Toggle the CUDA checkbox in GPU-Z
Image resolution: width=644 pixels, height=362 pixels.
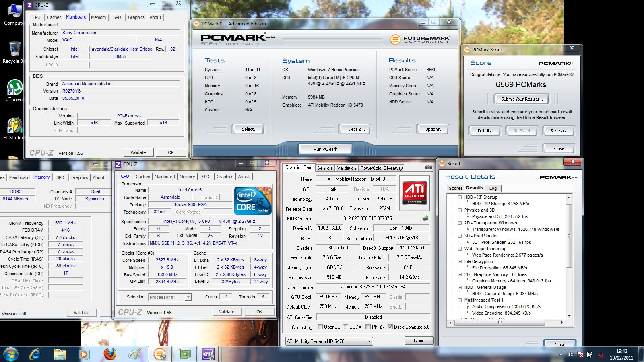pos(345,327)
